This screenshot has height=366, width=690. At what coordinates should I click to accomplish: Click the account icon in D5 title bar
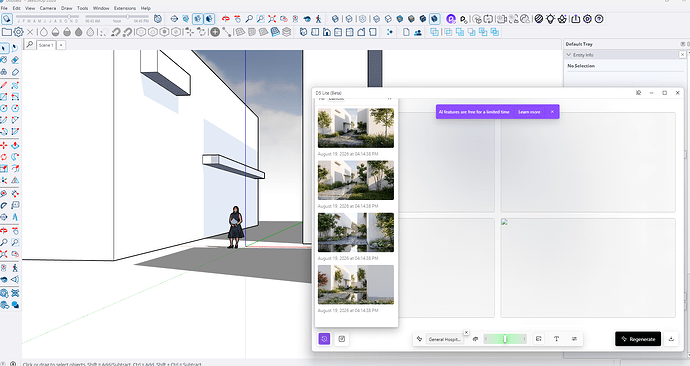tap(638, 93)
